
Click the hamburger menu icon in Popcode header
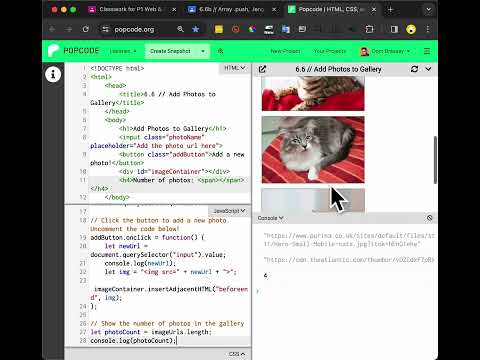point(427,51)
